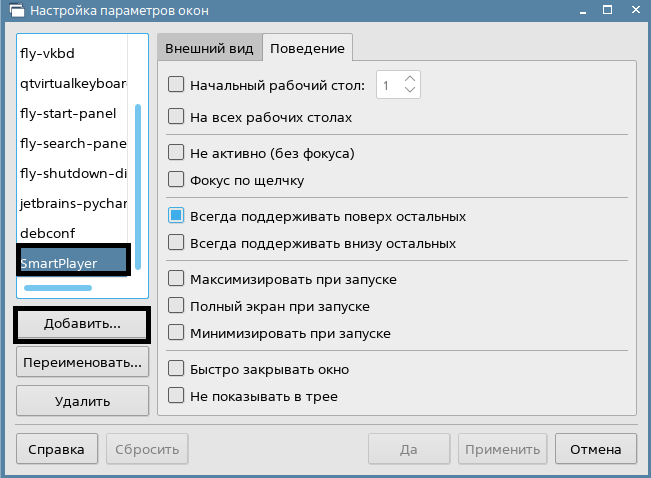
Task: Click the Переименовать... button
Action: [83, 362]
